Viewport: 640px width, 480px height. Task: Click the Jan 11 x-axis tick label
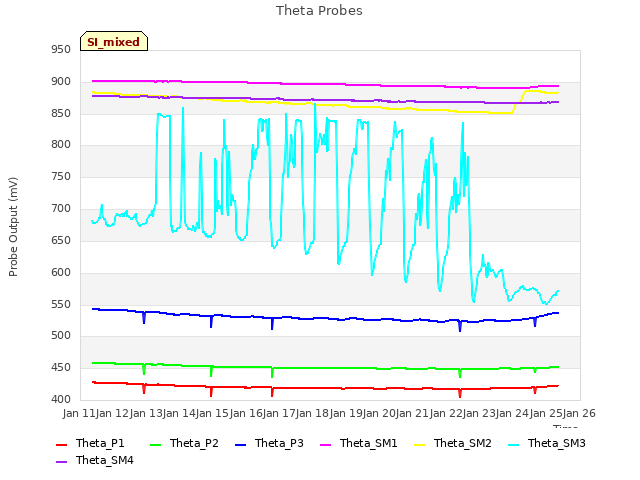click(x=79, y=413)
